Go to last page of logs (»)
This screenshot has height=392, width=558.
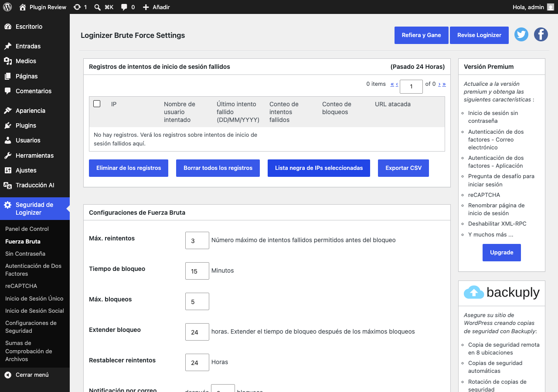coord(444,84)
